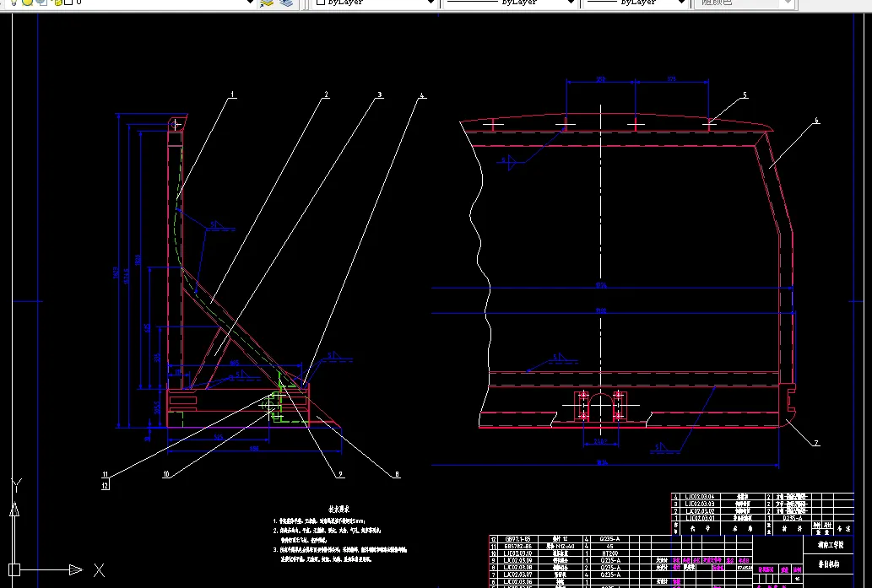
Task: Click the 645 horizontal dimension text
Action: coord(235,363)
